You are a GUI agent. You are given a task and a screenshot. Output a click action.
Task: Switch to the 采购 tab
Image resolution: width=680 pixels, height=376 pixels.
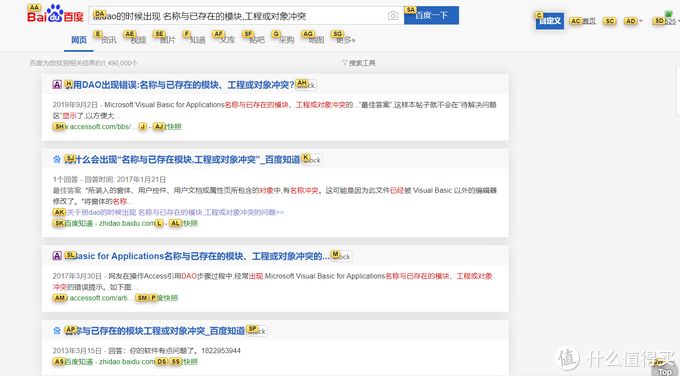pos(286,40)
